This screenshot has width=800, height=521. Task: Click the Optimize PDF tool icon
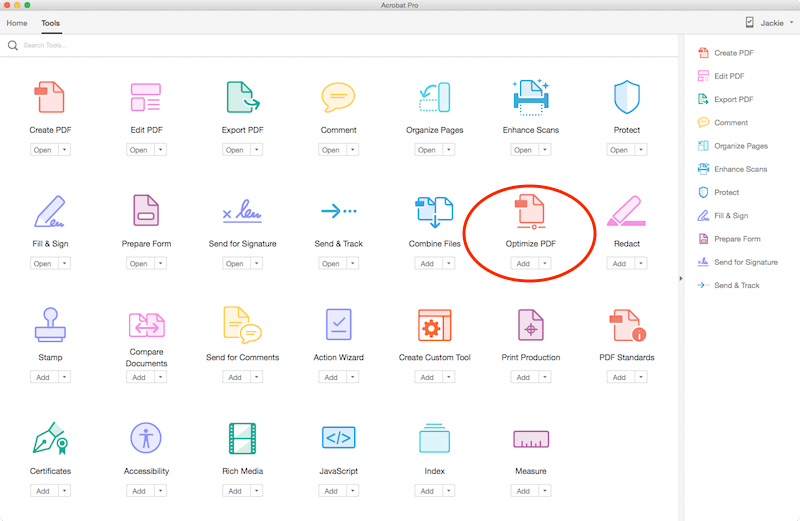point(530,211)
